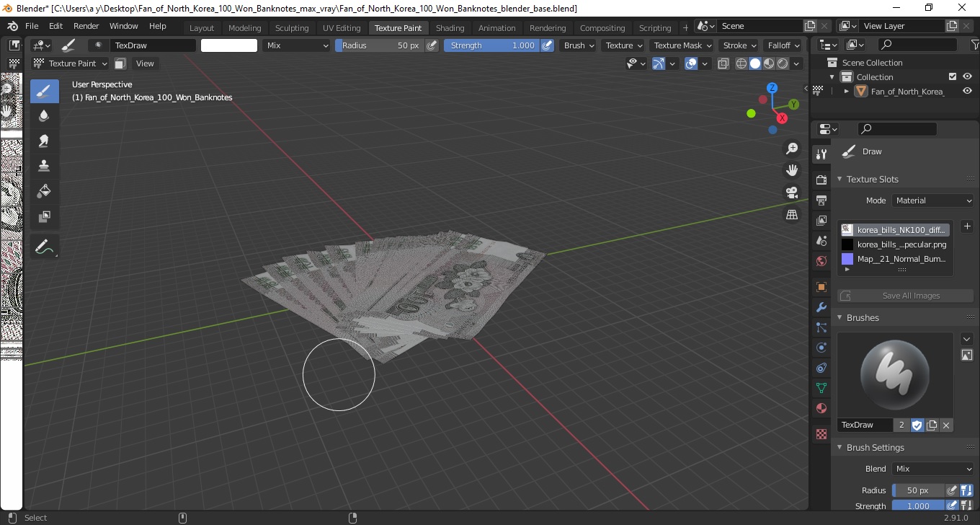
Task: Toggle the brush fake user shield
Action: point(917,425)
